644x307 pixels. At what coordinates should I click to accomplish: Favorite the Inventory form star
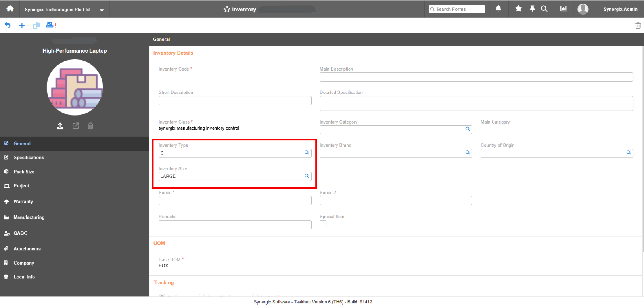pos(227,9)
